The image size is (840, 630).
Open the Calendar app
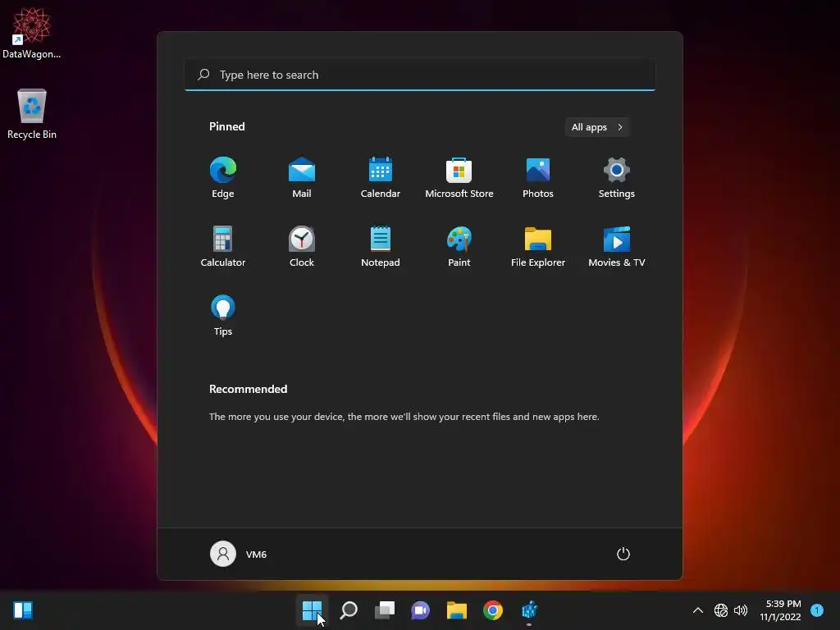coord(381,178)
